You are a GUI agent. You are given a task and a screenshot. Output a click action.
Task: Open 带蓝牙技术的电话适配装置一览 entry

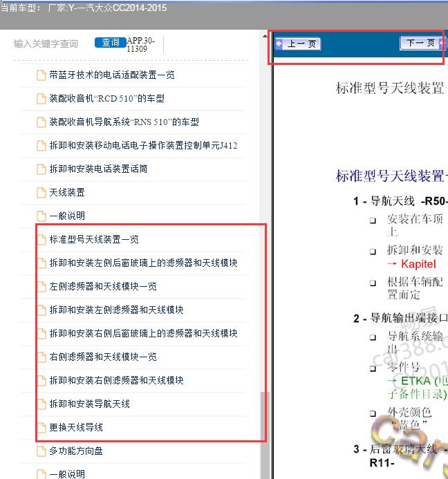click(x=112, y=75)
